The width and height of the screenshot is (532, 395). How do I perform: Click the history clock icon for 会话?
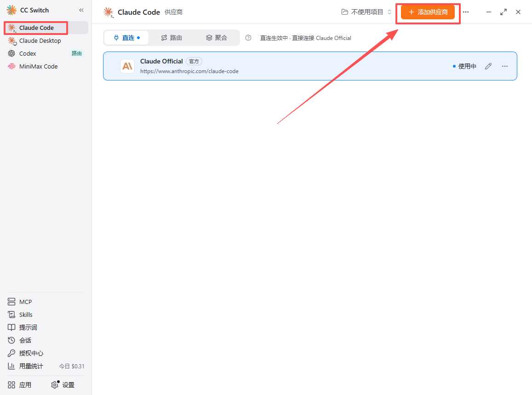pos(11,340)
